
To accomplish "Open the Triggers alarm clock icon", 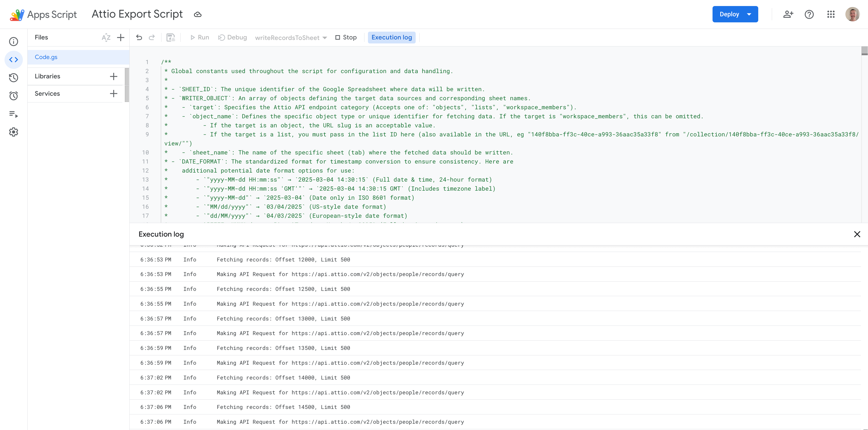I will [x=14, y=96].
